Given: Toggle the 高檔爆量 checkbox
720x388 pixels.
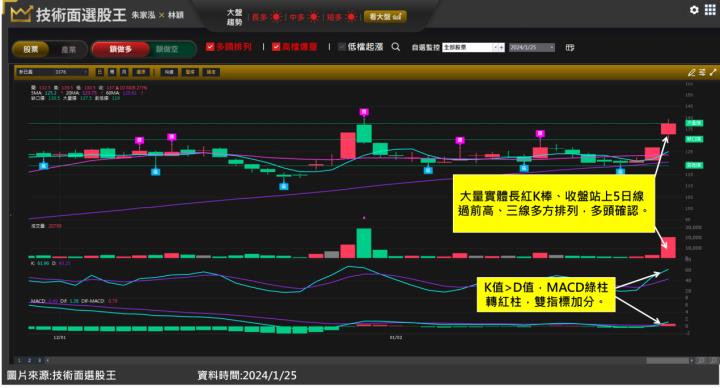Looking at the screenshot, I should [276, 46].
